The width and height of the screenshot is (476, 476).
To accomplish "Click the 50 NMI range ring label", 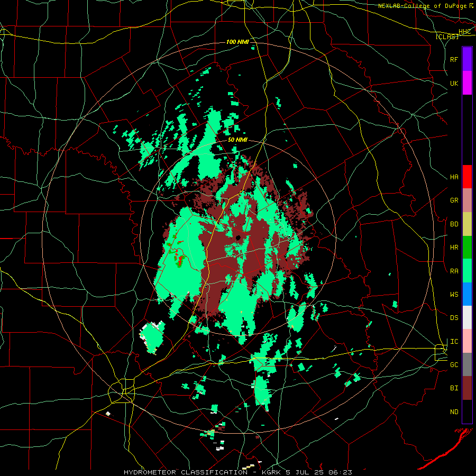I will [237, 140].
